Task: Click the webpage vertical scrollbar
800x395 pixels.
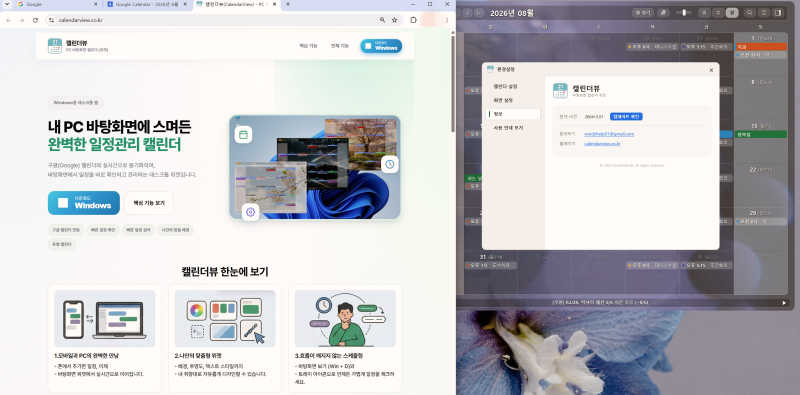Action: 453,84
